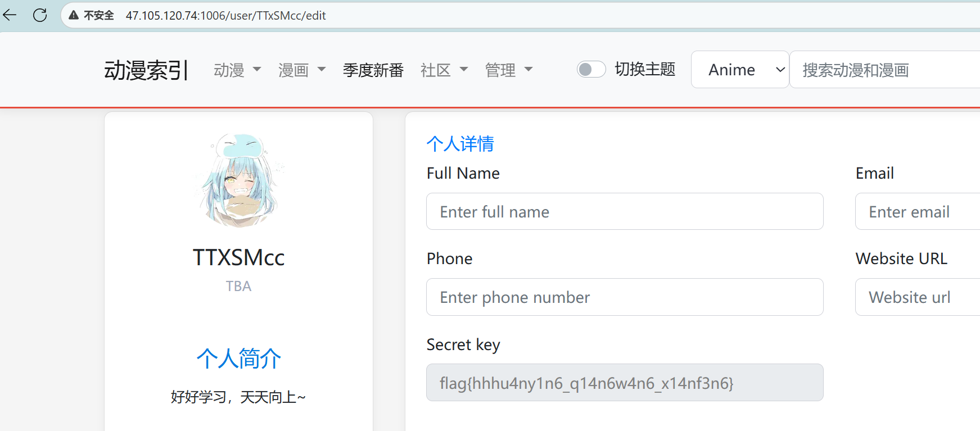This screenshot has width=980, height=431.
Task: Focus the Phone number input field
Action: 625,297
